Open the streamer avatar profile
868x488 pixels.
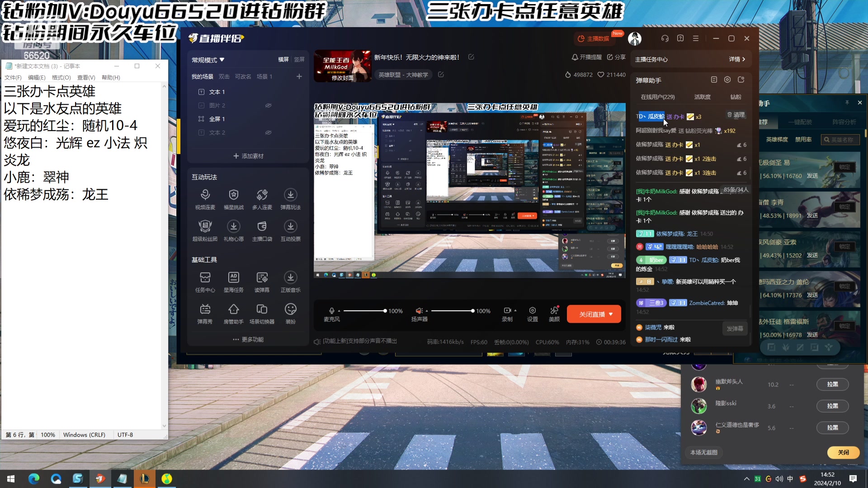[x=635, y=39]
